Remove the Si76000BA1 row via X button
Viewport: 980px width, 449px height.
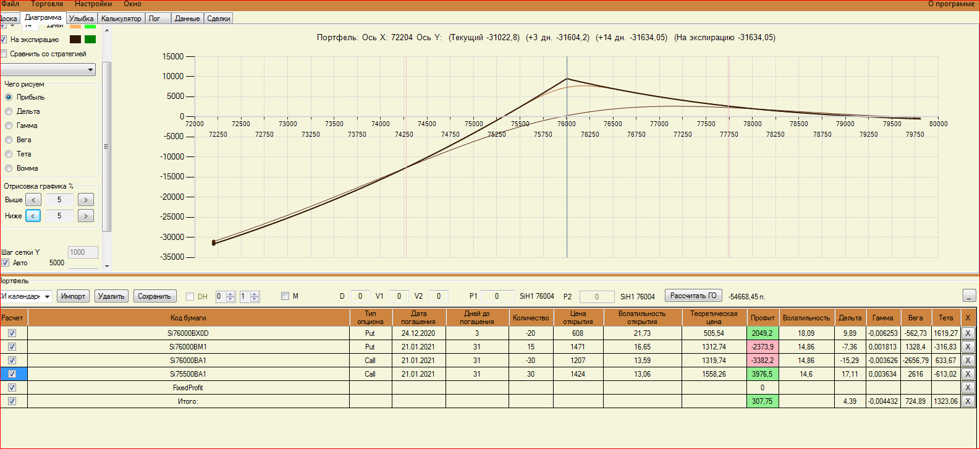point(968,361)
